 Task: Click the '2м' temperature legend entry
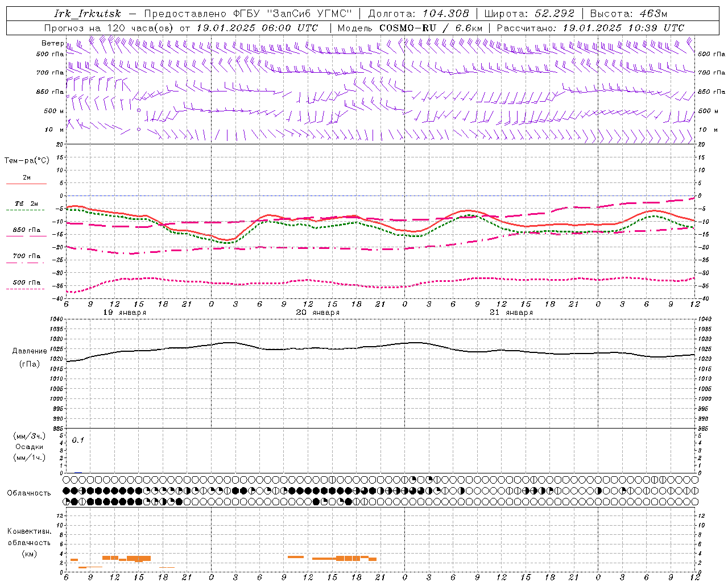tap(27, 178)
